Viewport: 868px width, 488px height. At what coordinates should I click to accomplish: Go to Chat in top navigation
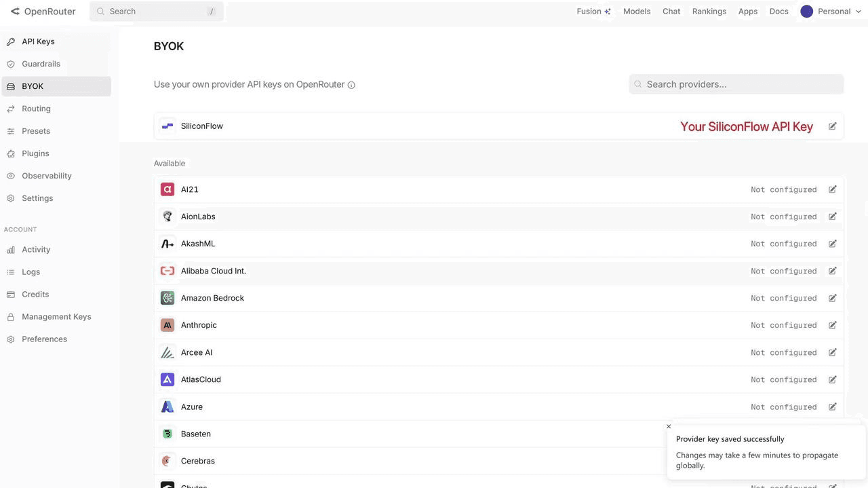(671, 12)
